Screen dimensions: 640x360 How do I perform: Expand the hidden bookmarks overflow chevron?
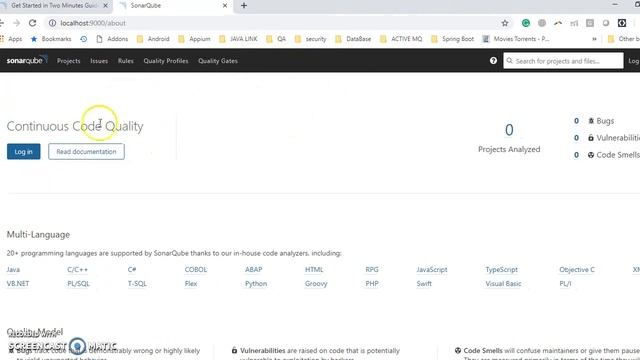[x=594, y=39]
